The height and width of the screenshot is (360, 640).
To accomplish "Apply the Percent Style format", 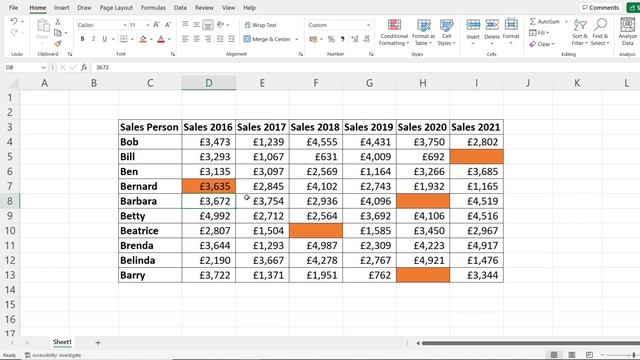I will (x=331, y=39).
